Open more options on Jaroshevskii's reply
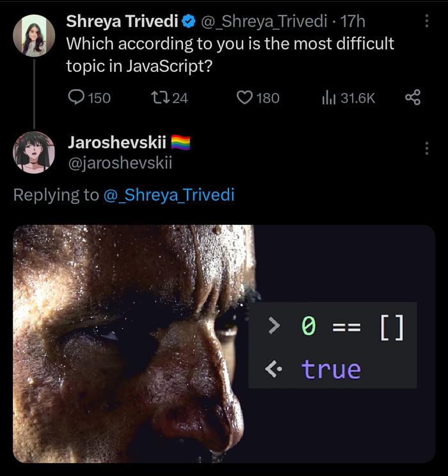 pos(427,148)
